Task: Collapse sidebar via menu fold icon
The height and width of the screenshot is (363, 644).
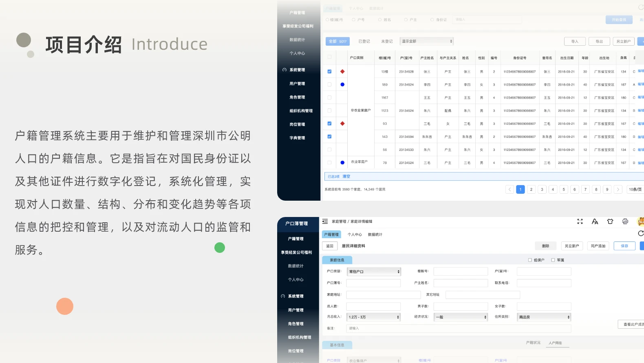Action: pos(325,221)
